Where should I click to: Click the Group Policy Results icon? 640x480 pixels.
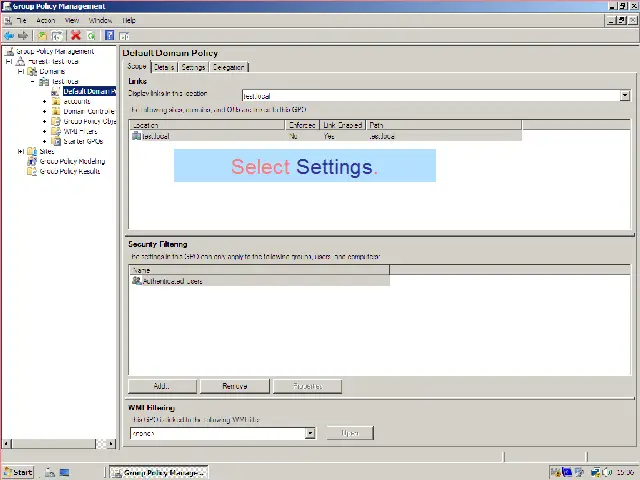pos(32,171)
